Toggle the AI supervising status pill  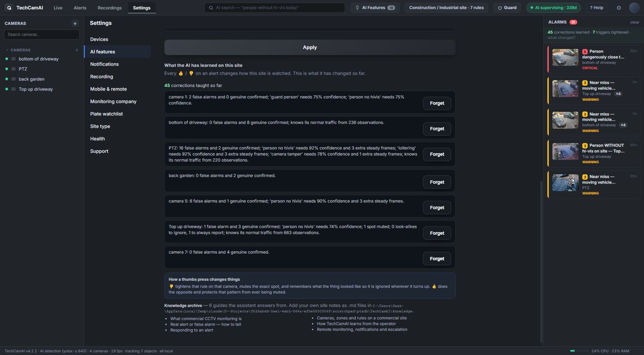pyautogui.click(x=553, y=8)
